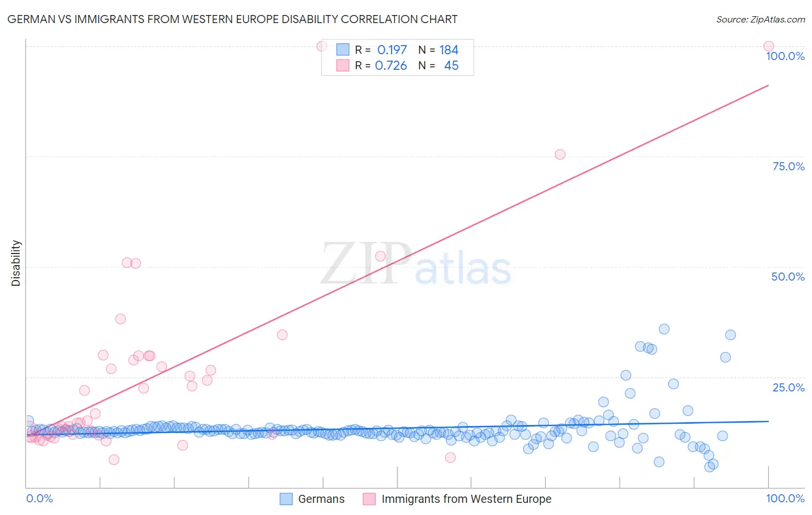Click the blue swatch beside R = 0.197

343,50
